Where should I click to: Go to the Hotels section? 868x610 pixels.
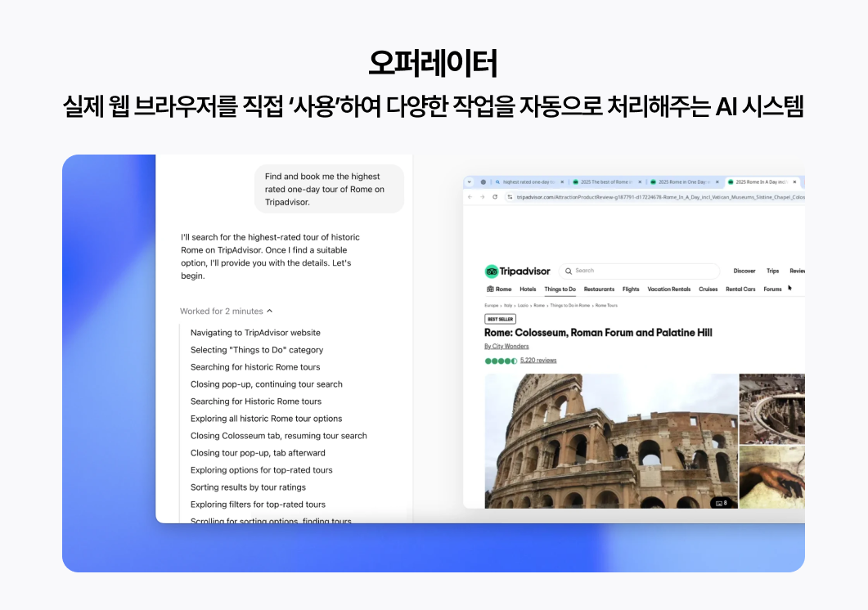528,289
